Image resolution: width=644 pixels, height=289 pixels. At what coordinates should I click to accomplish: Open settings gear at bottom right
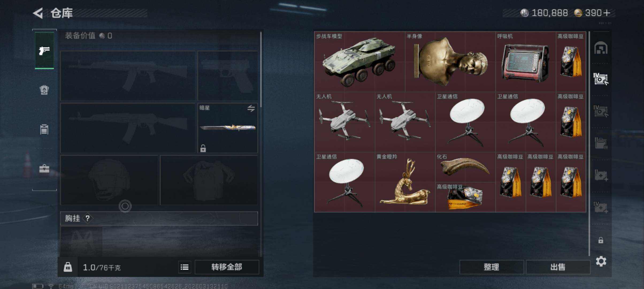[x=601, y=261]
